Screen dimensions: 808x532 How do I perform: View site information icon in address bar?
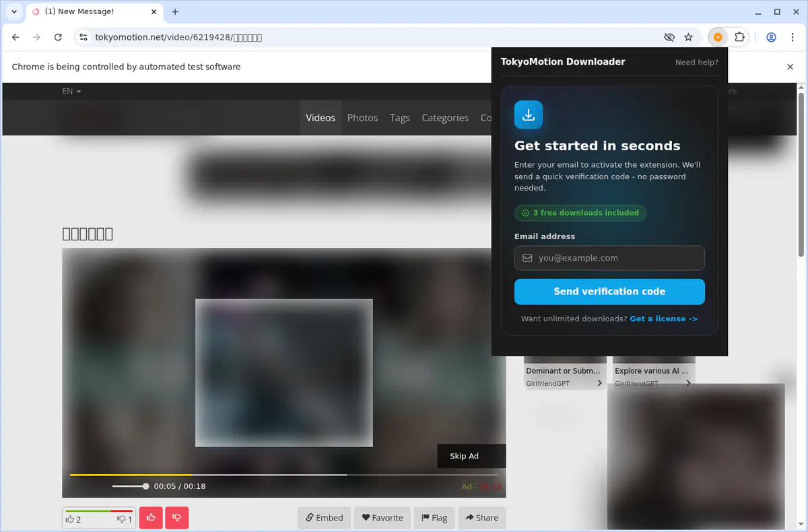[83, 38]
